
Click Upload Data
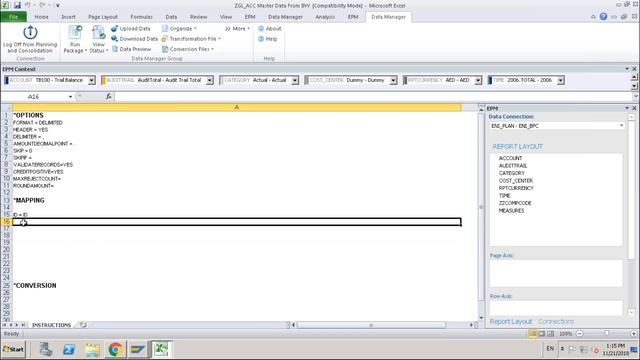coord(131,29)
